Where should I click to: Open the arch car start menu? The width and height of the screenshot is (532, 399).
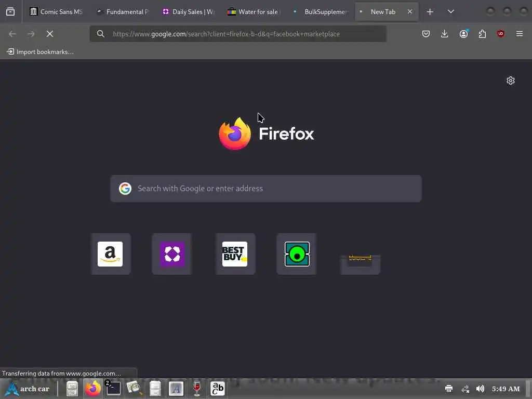click(28, 389)
